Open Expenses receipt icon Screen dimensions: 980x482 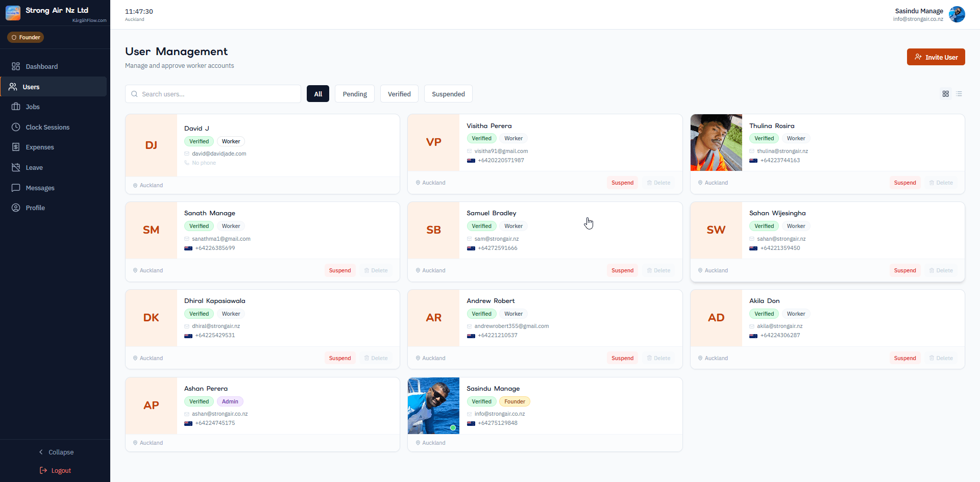16,147
